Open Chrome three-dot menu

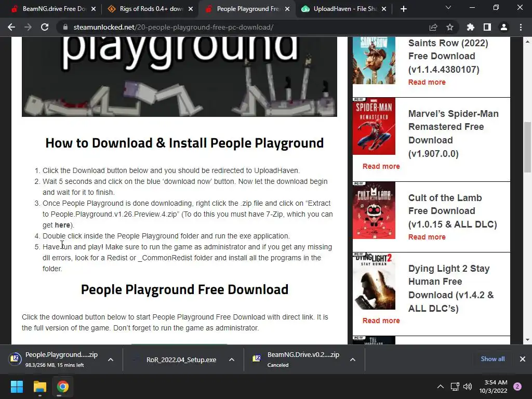[x=521, y=27]
